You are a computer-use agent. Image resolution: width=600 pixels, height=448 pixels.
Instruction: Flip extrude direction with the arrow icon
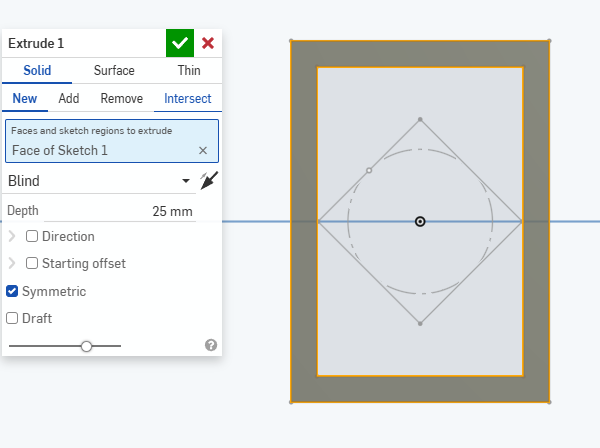[x=209, y=180]
